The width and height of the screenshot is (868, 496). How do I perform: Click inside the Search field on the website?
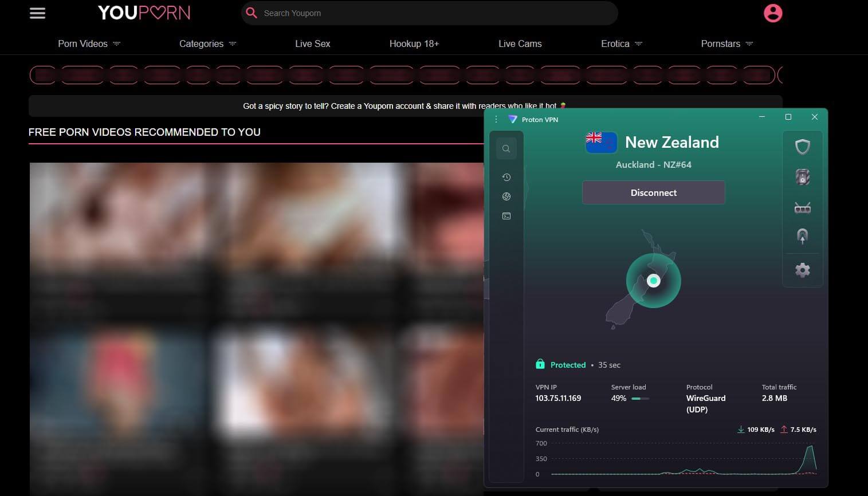tap(430, 13)
